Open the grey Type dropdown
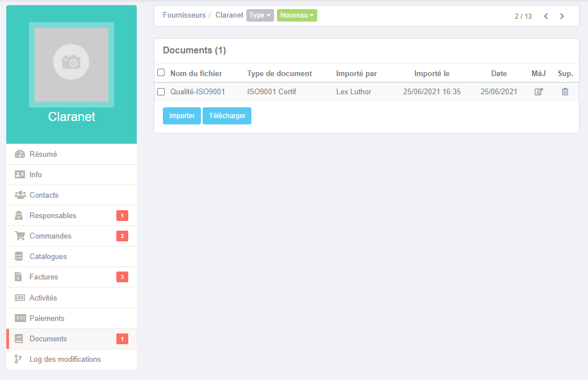Viewport: 588px width, 380px height. click(x=260, y=15)
